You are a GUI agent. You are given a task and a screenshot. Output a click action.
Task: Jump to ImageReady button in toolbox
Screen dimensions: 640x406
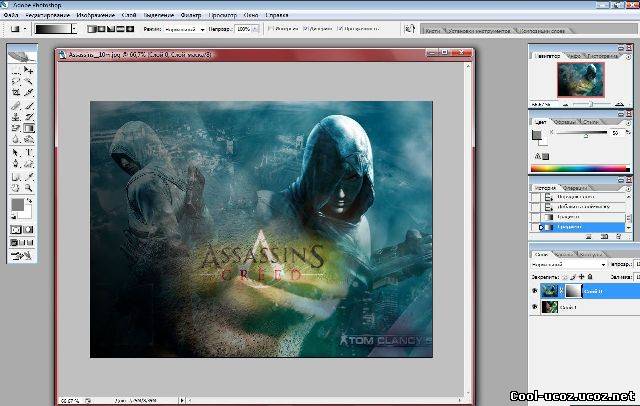22,256
